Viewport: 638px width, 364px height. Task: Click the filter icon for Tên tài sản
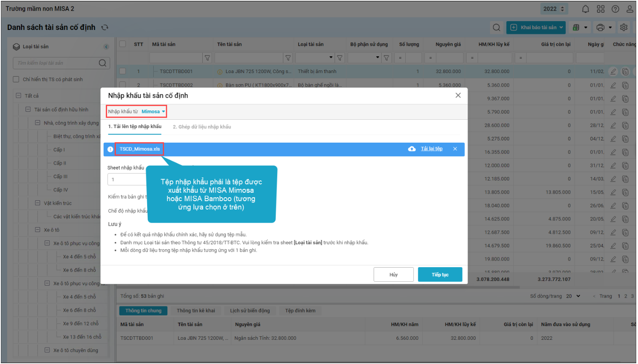tap(288, 58)
